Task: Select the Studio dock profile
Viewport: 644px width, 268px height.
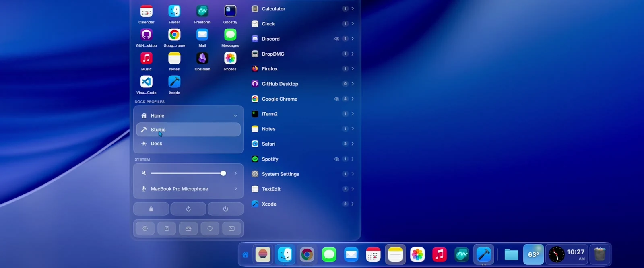Action: pos(188,130)
